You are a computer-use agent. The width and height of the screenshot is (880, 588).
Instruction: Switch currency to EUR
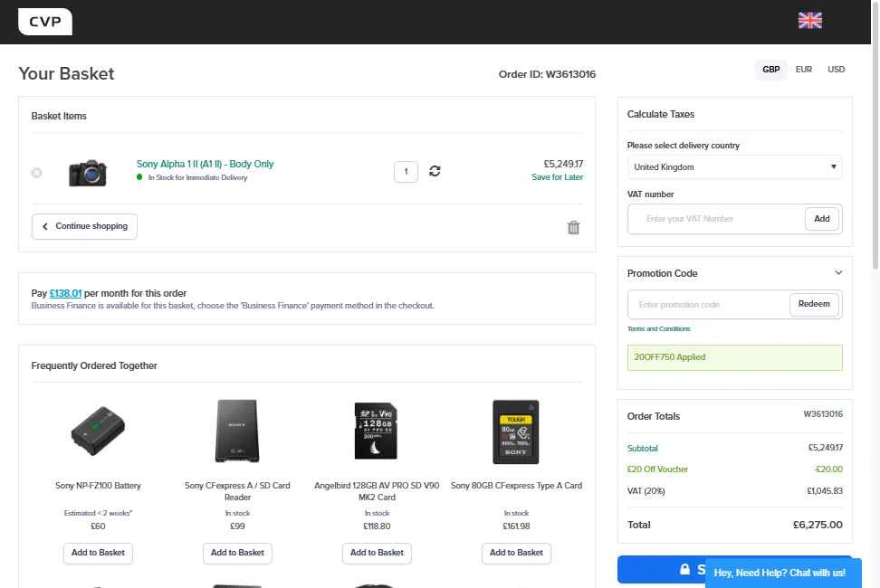click(803, 70)
